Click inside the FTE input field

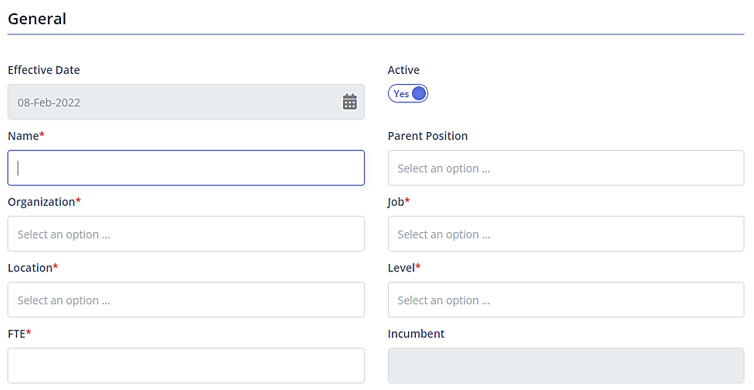click(x=186, y=365)
